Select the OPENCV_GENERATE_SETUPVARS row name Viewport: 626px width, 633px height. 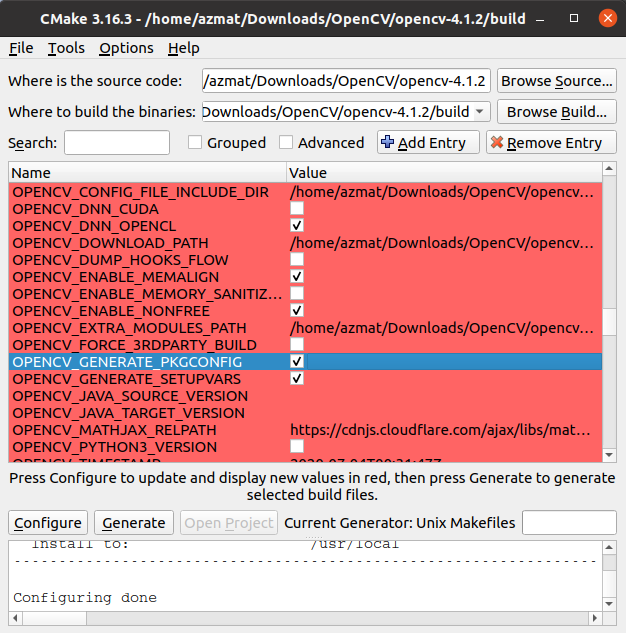tap(127, 379)
